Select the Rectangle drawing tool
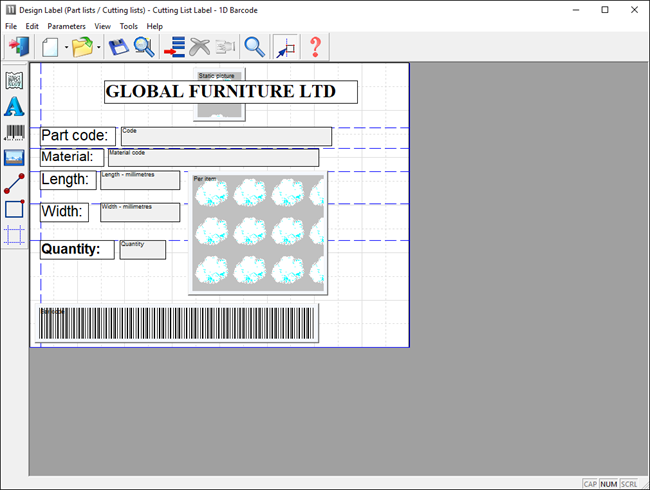This screenshot has height=490, width=650. click(x=14, y=209)
